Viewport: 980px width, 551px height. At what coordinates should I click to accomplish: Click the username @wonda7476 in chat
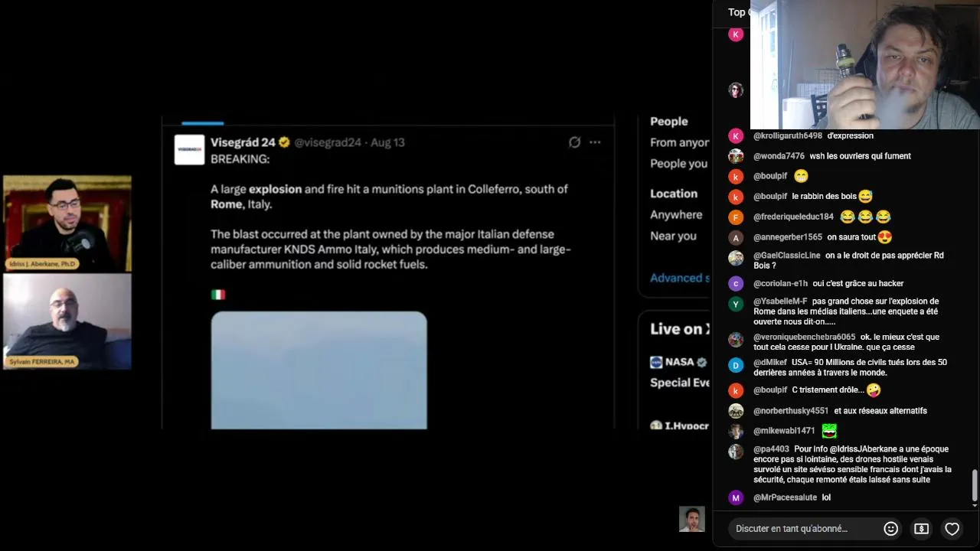[x=779, y=156]
